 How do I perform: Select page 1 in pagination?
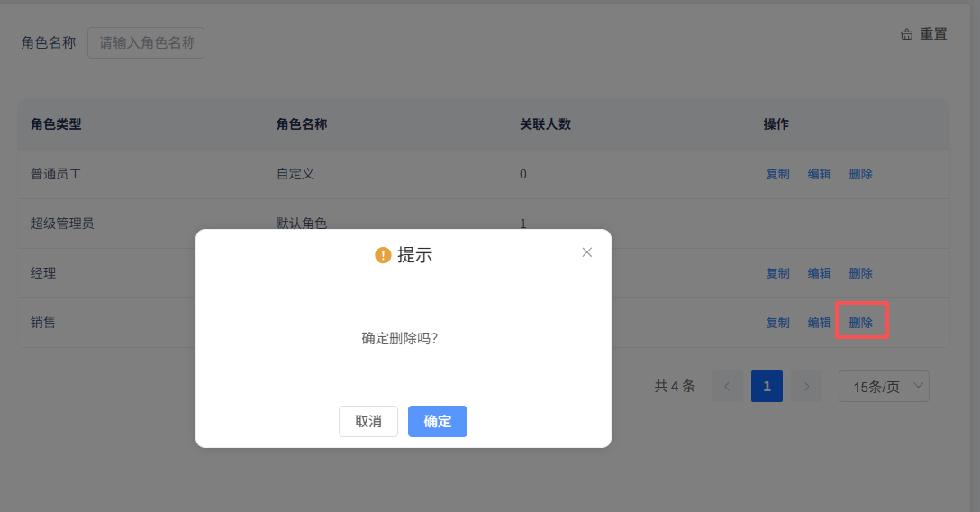click(x=767, y=386)
